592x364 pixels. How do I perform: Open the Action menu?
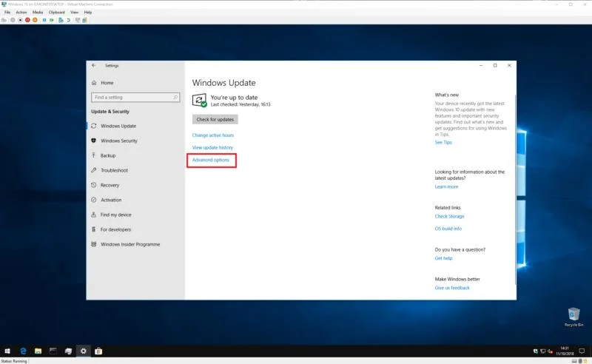point(21,13)
